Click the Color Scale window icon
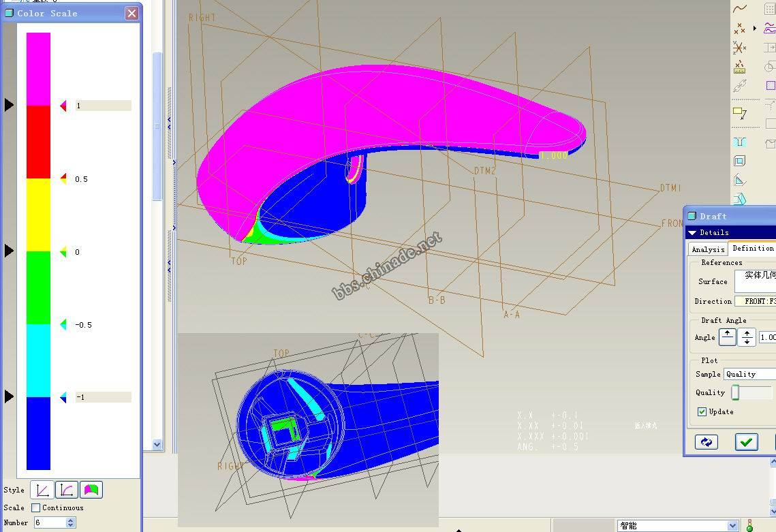The width and height of the screenshot is (776, 532). click(x=9, y=14)
